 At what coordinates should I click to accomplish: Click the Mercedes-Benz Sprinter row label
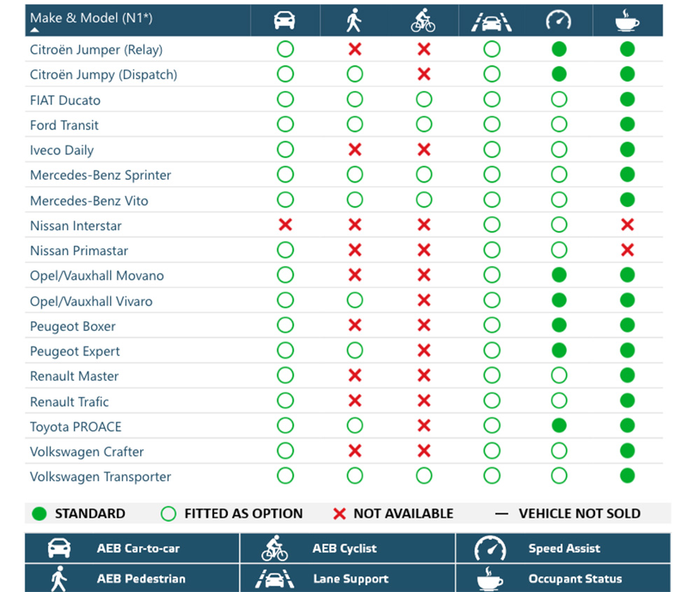(x=100, y=175)
